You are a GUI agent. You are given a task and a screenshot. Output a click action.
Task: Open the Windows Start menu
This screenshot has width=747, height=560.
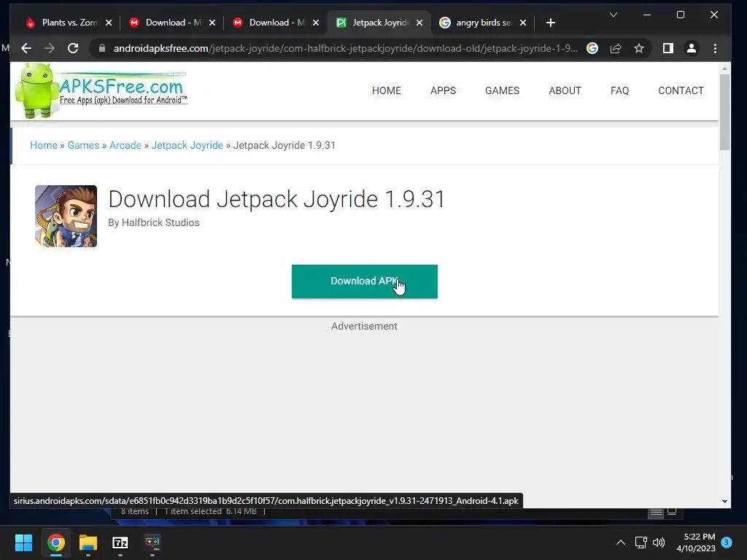point(23,542)
